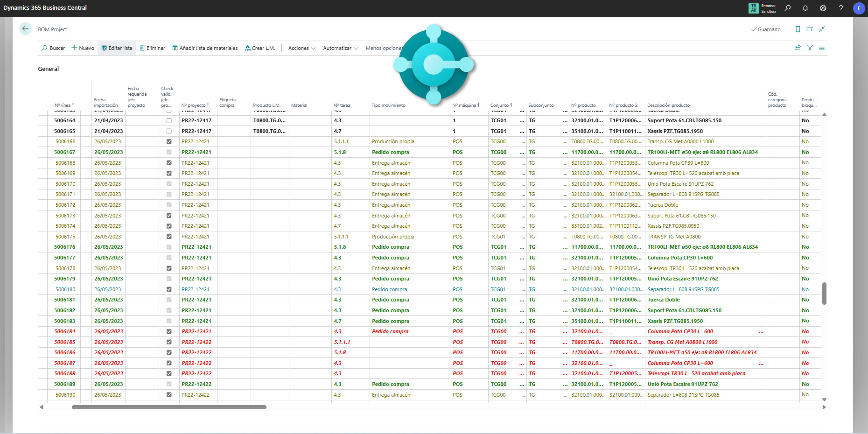Click Crear L.M. action

pyautogui.click(x=260, y=48)
